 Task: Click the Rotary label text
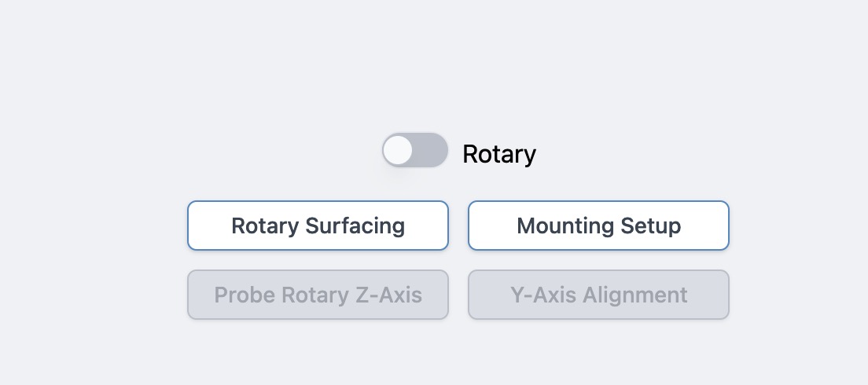(x=498, y=154)
